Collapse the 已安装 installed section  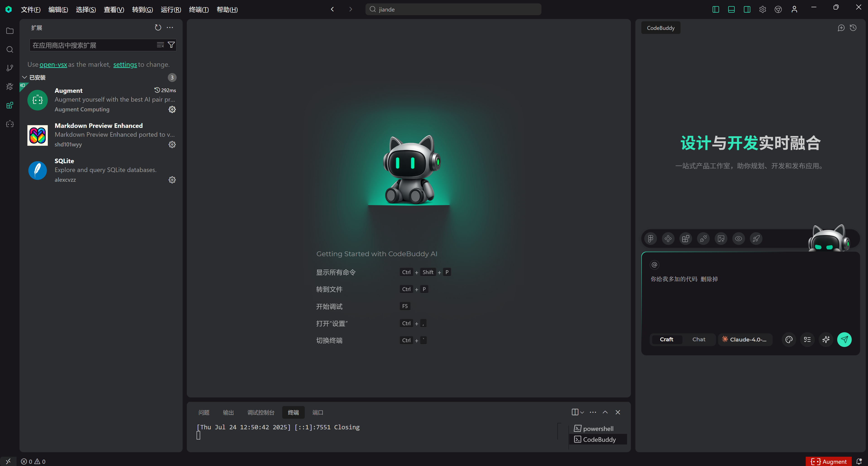(25, 77)
